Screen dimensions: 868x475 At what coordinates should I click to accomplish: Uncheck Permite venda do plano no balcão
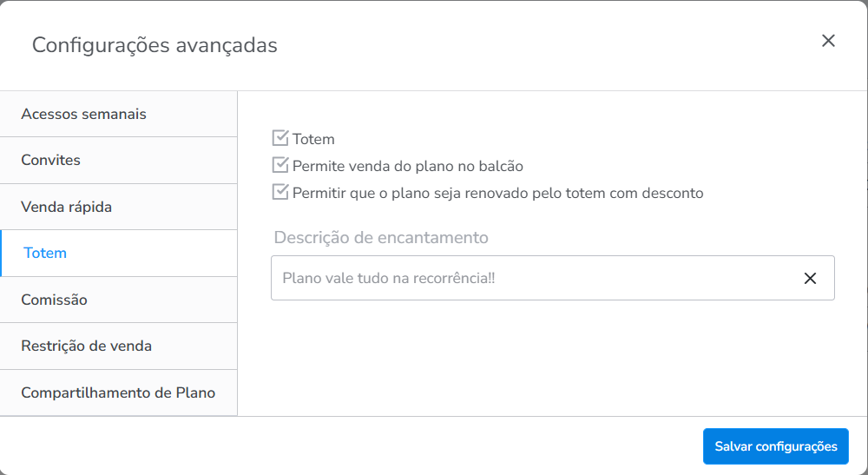pos(280,165)
